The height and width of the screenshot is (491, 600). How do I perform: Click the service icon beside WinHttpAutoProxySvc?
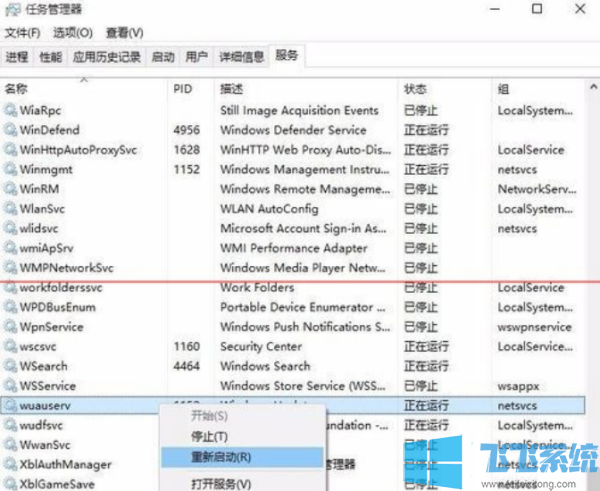coord(10,150)
